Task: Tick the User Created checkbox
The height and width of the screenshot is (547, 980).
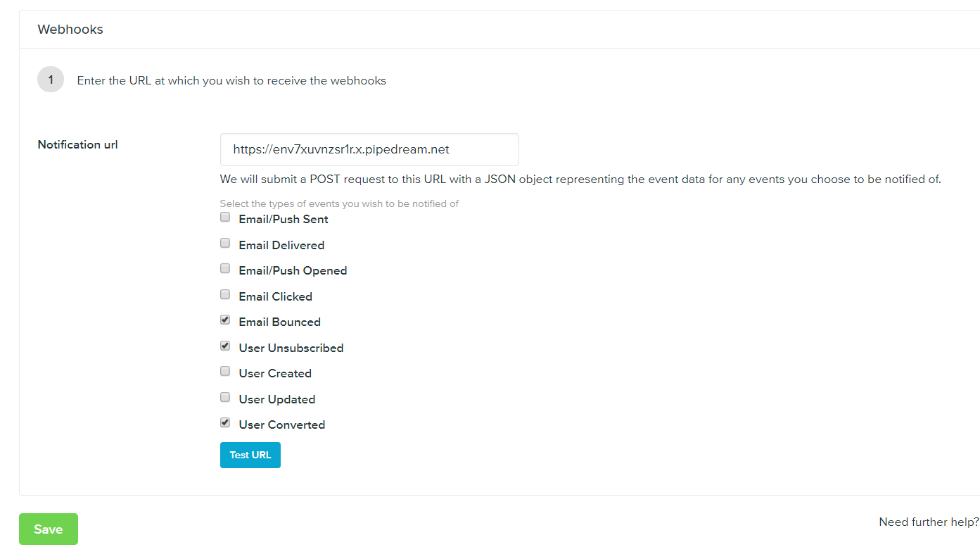Action: (225, 372)
